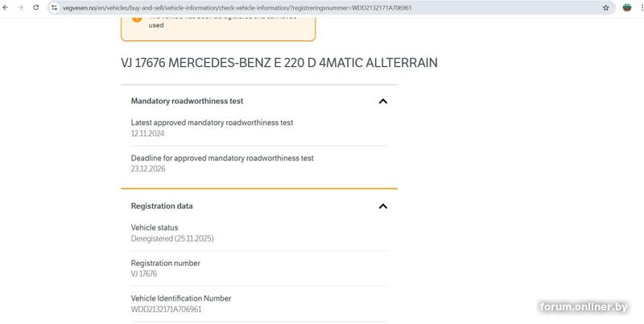Viewport: 644px width, 324px height.
Task: Click the Deregistered (25.11.2025) status text
Action: (x=171, y=239)
